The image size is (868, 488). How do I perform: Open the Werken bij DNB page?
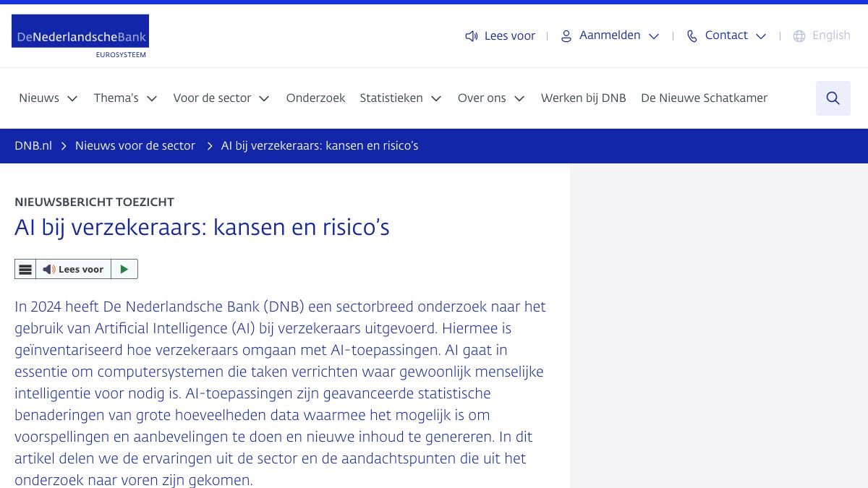point(583,98)
